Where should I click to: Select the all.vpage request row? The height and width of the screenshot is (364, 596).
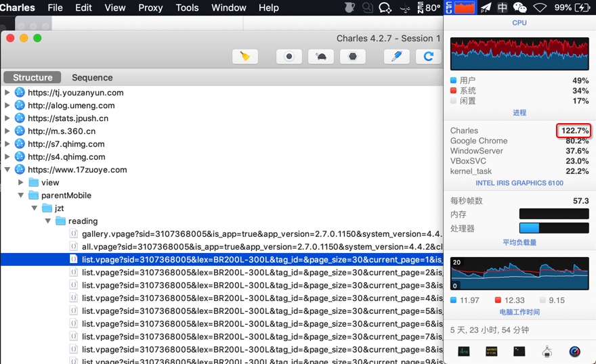tap(221, 247)
